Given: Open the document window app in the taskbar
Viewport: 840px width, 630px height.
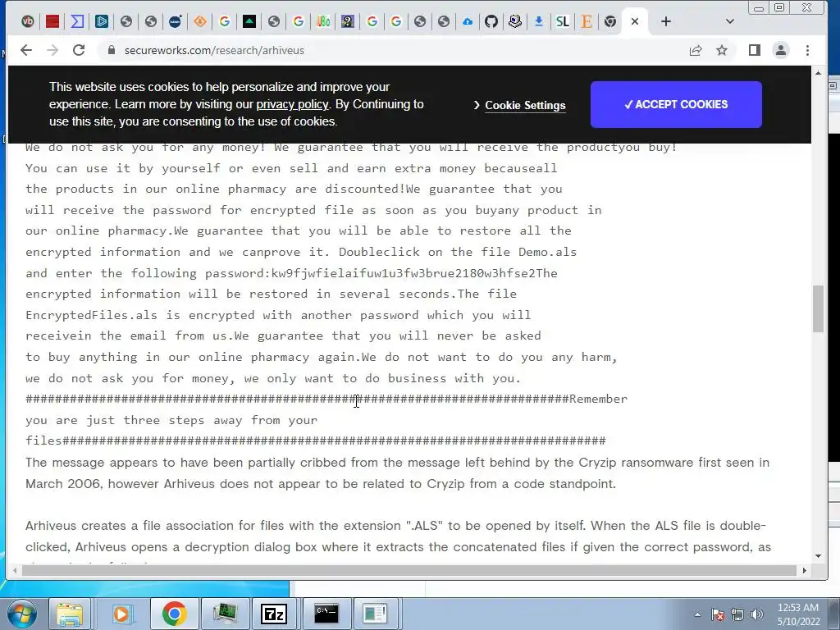Looking at the screenshot, I should pos(375,614).
